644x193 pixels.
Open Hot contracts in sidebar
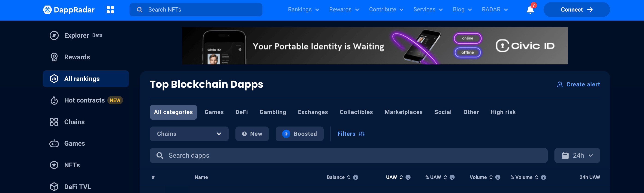coord(86,100)
